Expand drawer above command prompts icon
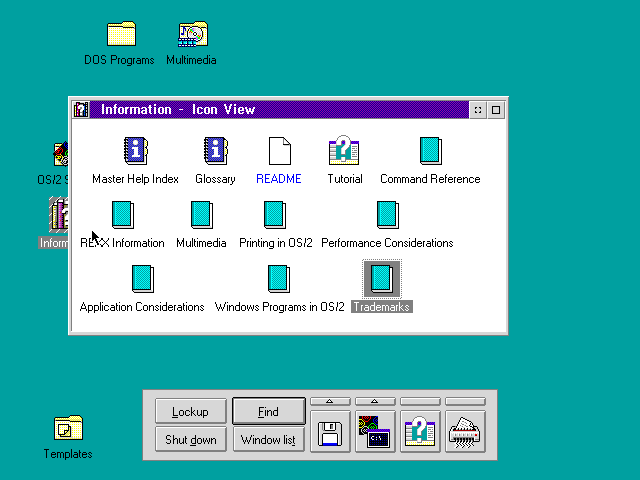This screenshot has height=480, width=640. (375, 402)
